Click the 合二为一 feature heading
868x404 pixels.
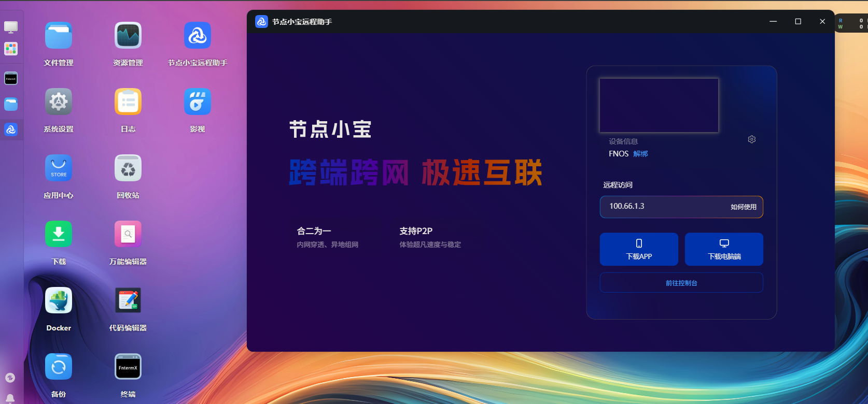(314, 231)
